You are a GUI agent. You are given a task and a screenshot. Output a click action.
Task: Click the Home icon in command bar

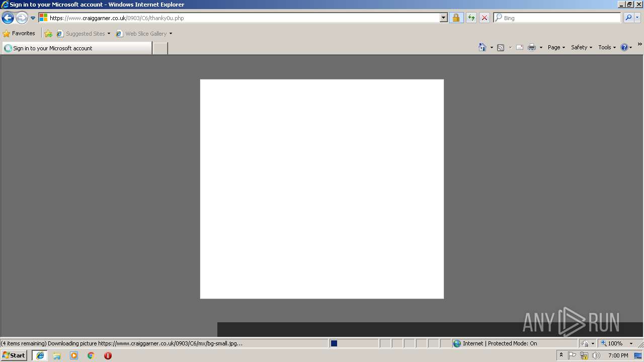(x=482, y=47)
